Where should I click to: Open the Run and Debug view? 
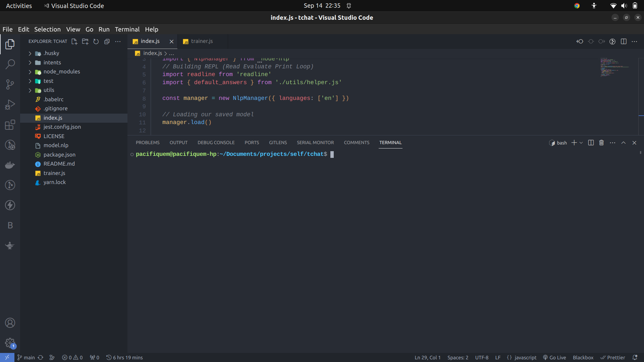click(10, 105)
